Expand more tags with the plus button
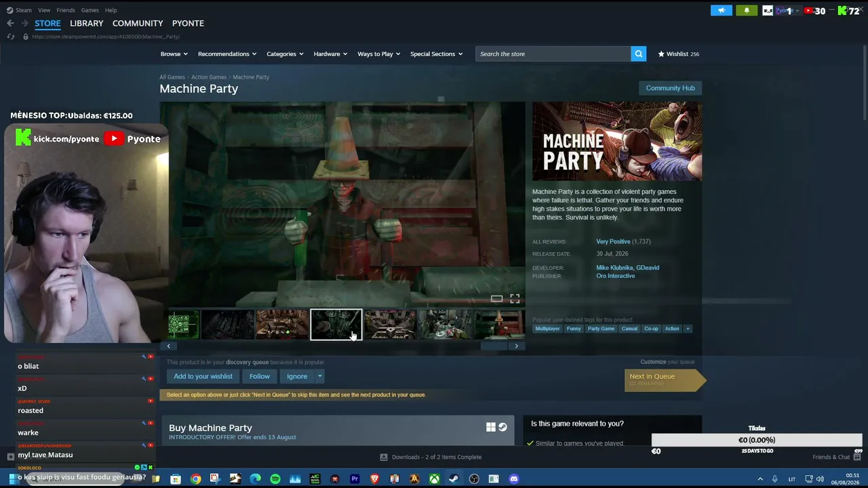 click(688, 329)
